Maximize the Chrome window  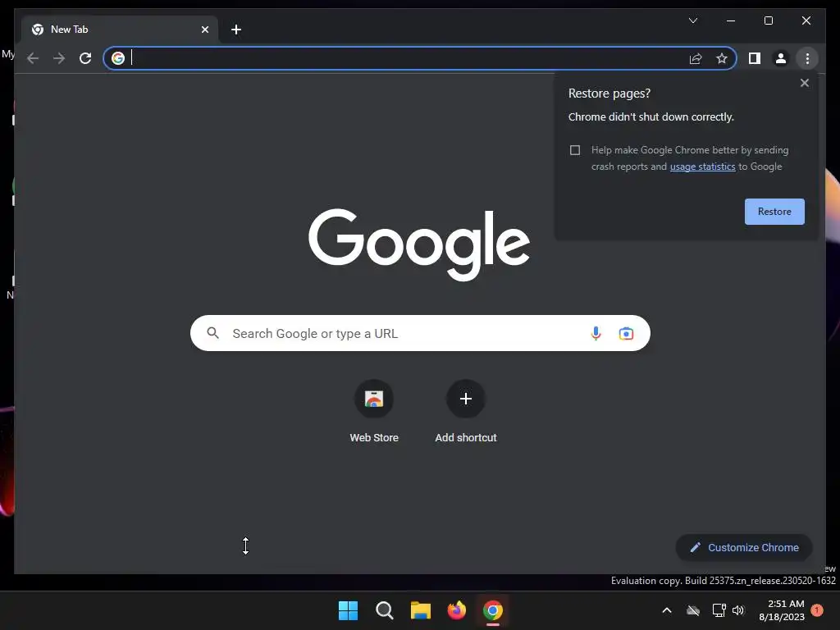point(768,21)
